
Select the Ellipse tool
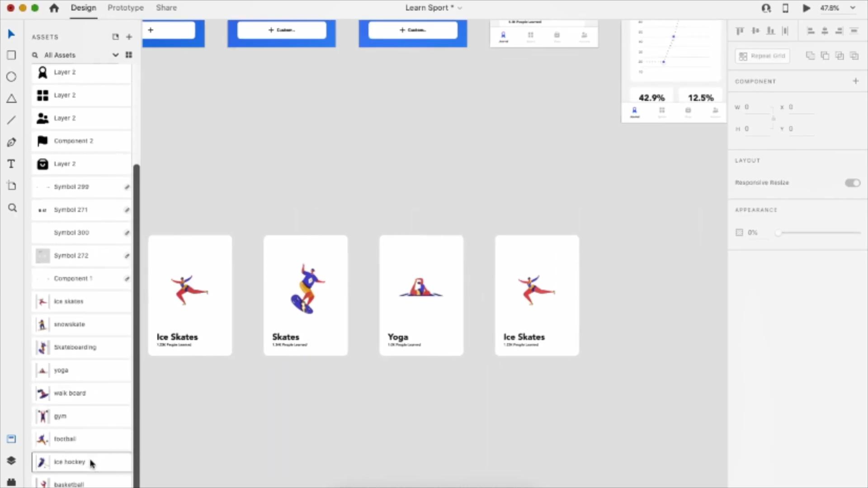pyautogui.click(x=11, y=77)
